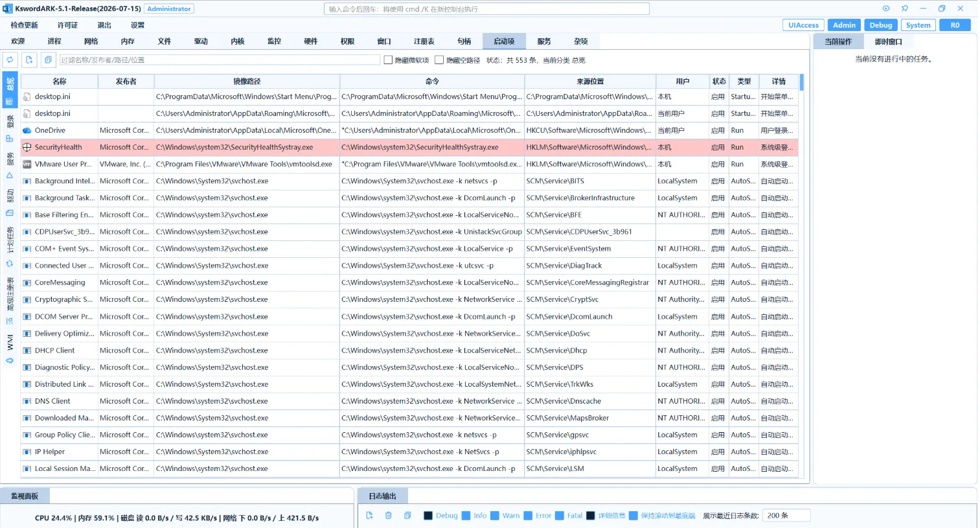This screenshot has height=528, width=980.
Task: Click the pin icon in the title bar
Action: (x=905, y=8)
